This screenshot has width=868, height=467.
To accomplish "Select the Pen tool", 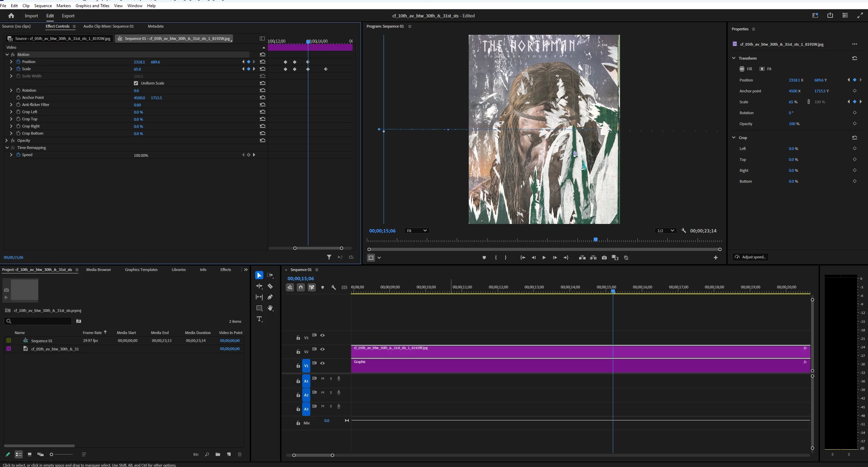I will point(270,297).
